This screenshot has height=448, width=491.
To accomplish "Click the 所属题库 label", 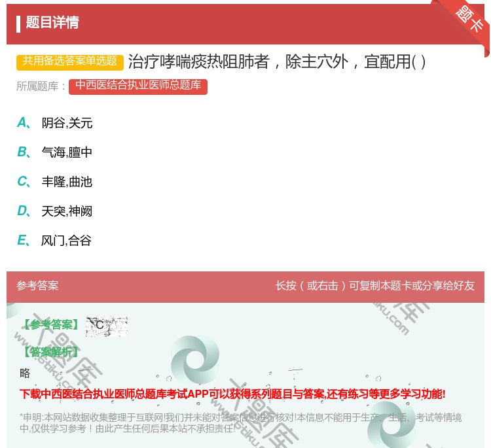I will click(x=41, y=86).
